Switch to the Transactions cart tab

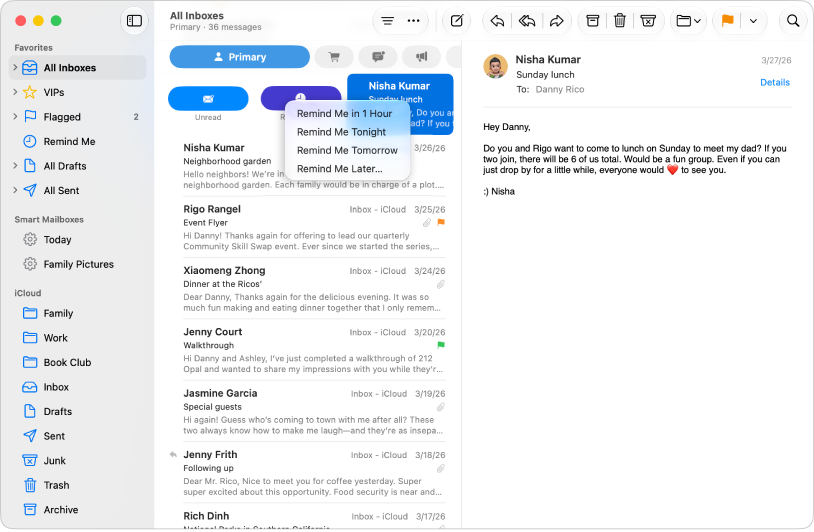click(334, 57)
